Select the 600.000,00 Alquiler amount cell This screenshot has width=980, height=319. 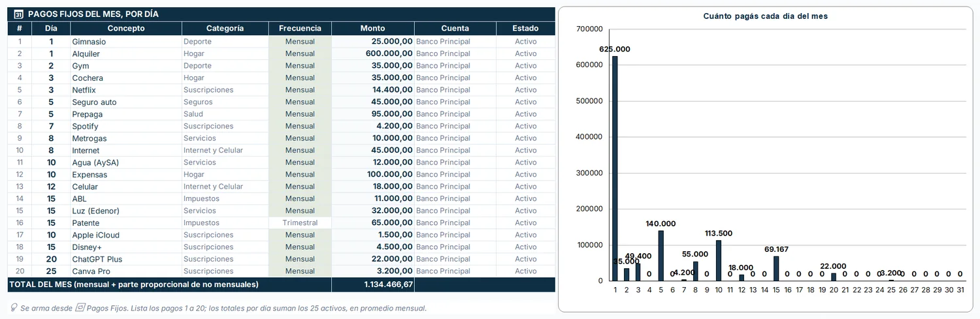(372, 53)
